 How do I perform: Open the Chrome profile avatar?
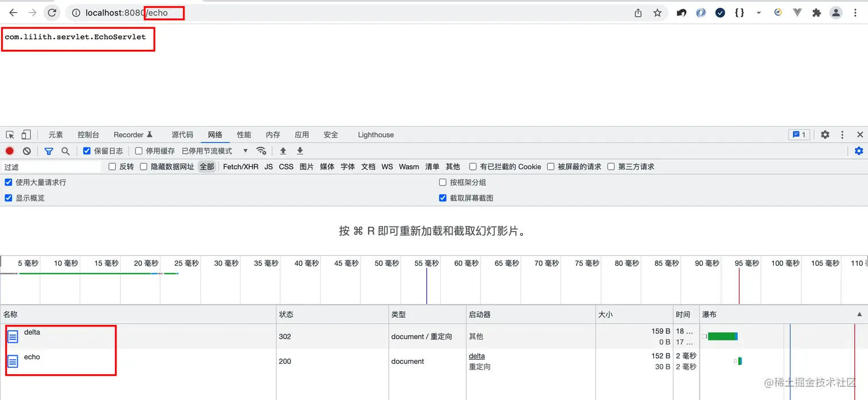(836, 13)
